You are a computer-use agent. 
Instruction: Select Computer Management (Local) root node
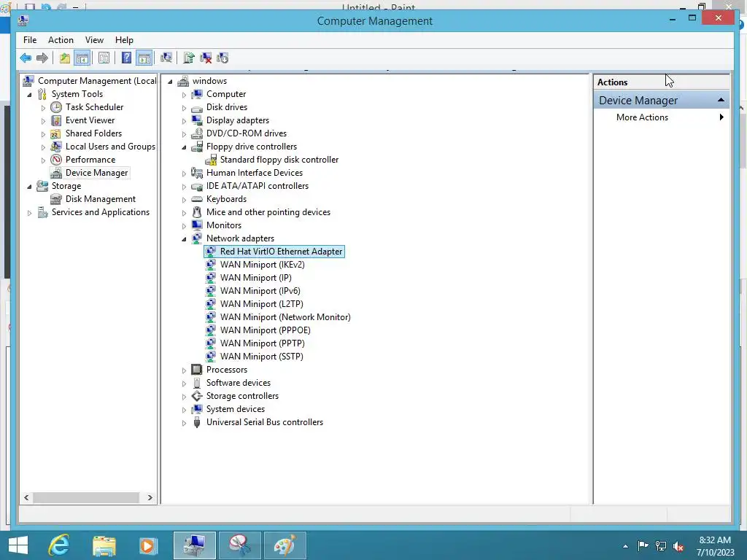pyautogui.click(x=97, y=81)
